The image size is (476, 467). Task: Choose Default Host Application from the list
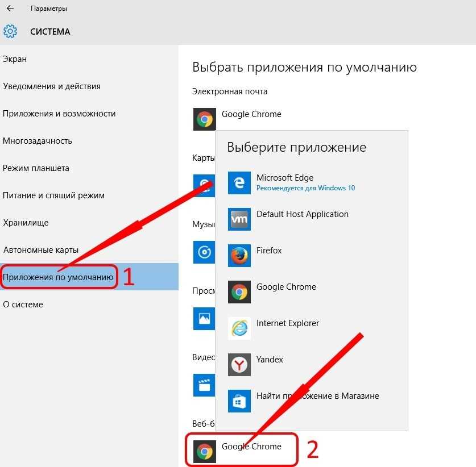coord(312,219)
